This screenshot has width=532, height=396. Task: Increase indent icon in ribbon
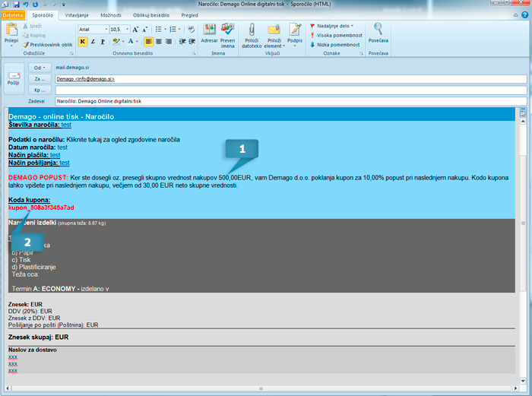pyautogui.click(x=192, y=41)
